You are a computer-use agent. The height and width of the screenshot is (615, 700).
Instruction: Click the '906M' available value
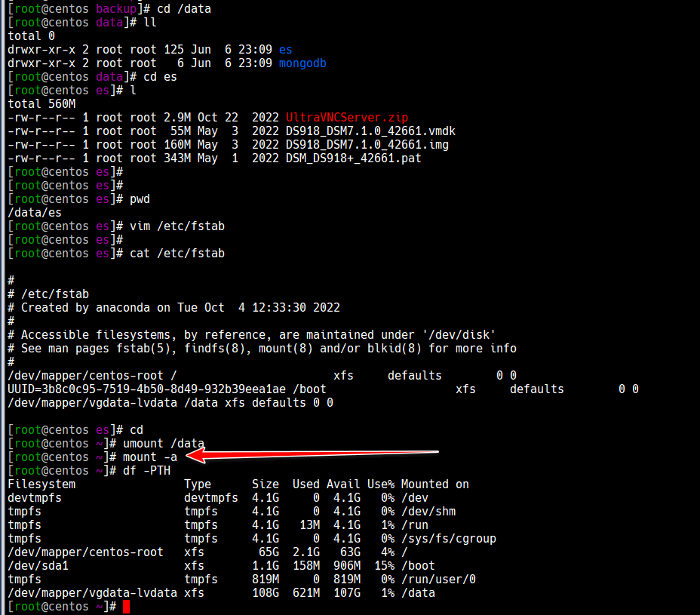click(347, 566)
